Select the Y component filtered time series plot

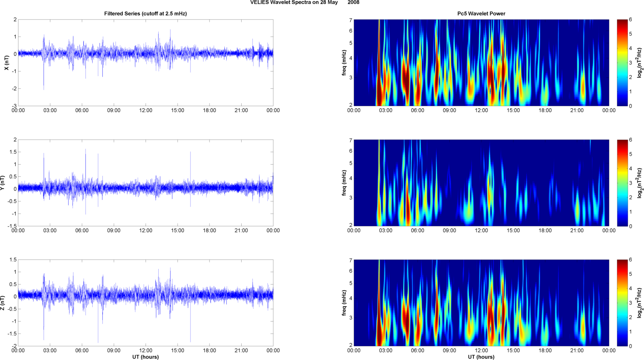point(146,183)
